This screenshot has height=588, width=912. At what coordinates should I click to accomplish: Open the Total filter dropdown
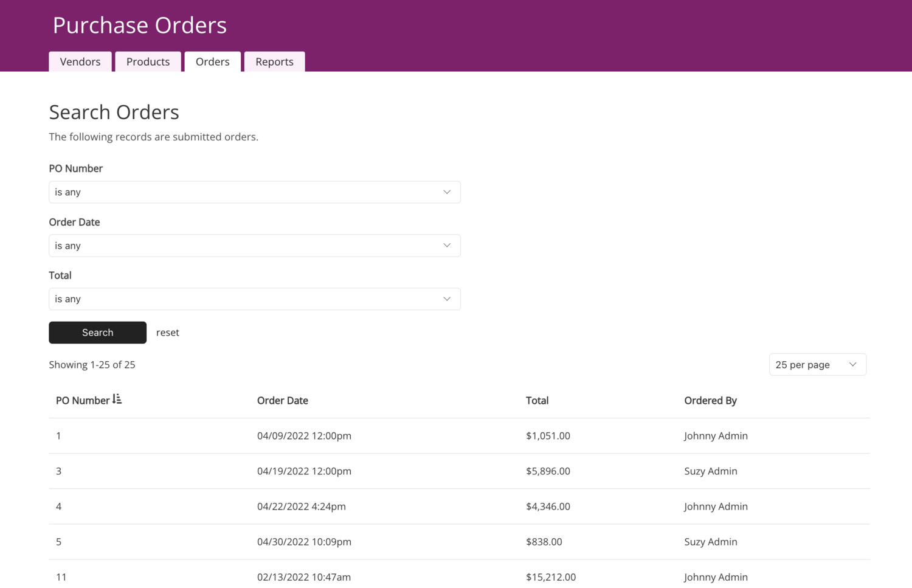[254, 299]
